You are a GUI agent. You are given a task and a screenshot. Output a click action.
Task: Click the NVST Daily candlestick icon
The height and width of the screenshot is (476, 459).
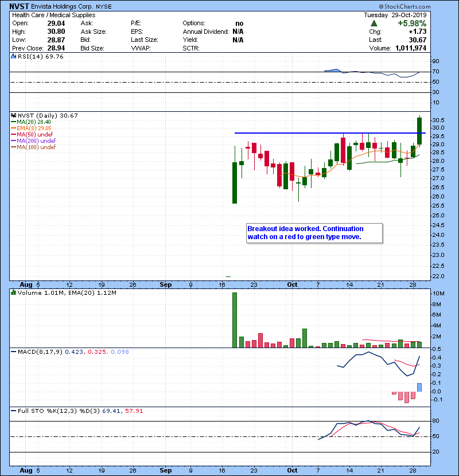pyautogui.click(x=13, y=116)
